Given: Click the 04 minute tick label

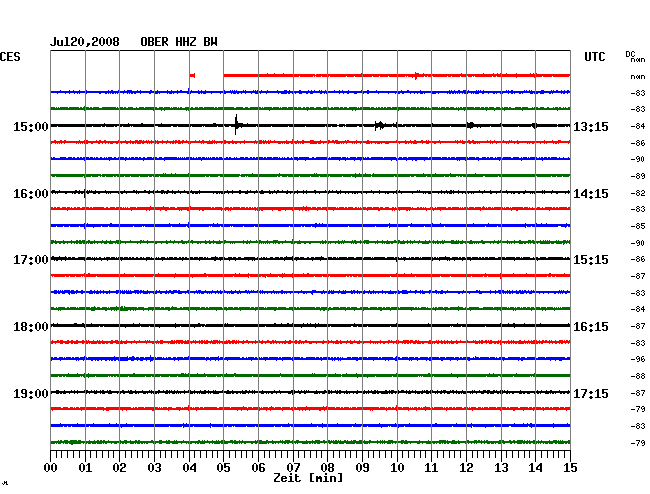Looking at the screenshot, I should (189, 467).
